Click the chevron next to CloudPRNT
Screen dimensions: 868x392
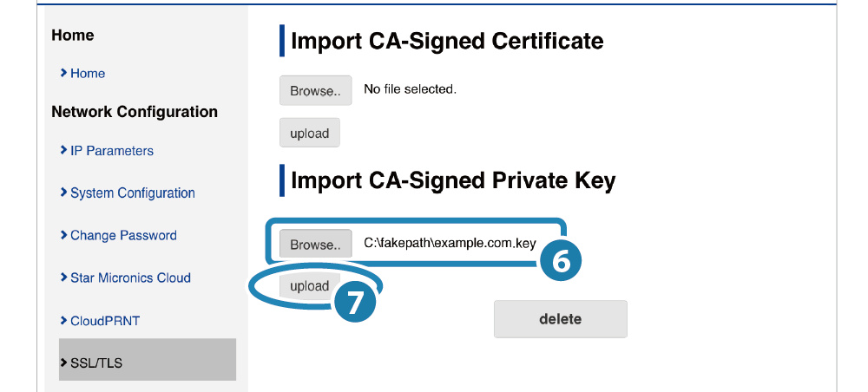[x=63, y=321]
